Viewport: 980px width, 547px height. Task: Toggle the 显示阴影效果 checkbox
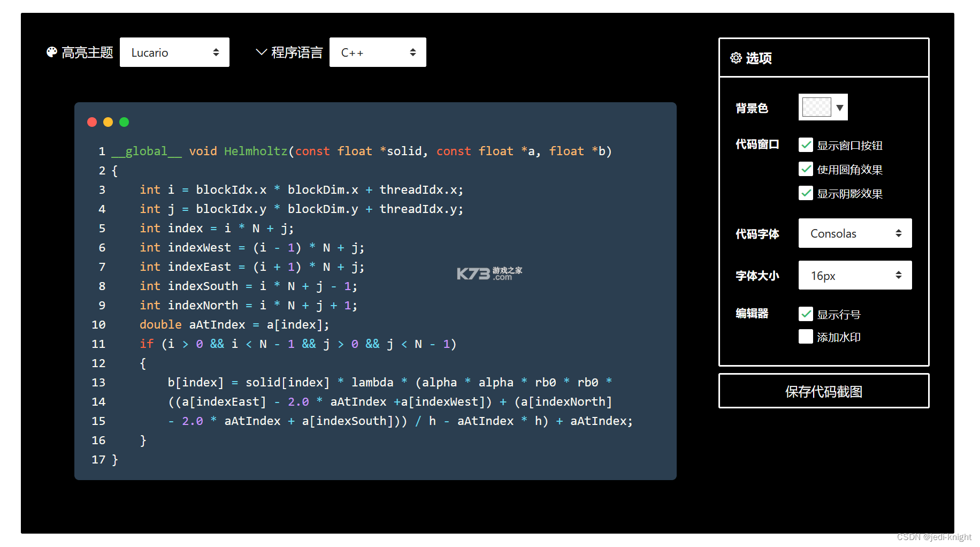point(806,193)
